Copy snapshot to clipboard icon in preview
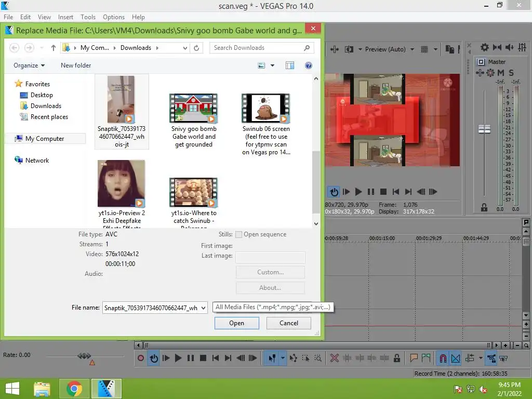Viewport: 532px width, 399px height. (449, 49)
